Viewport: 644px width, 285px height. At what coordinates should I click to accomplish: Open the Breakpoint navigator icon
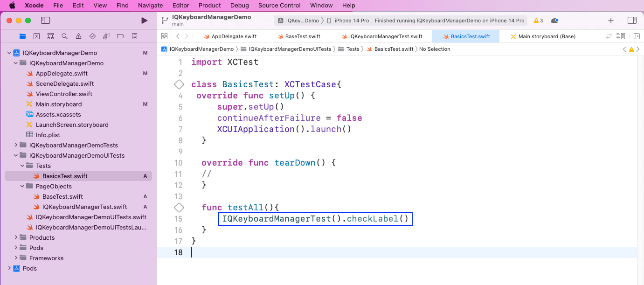coord(120,36)
